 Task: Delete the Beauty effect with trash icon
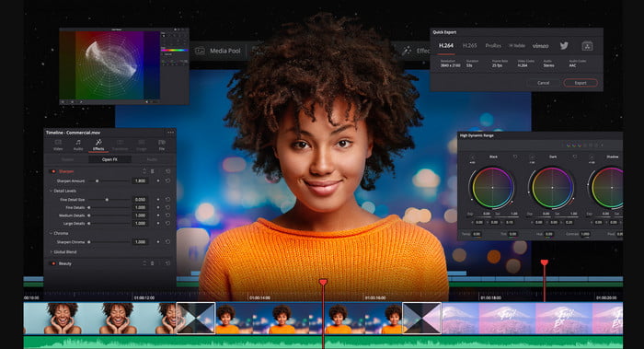(153, 263)
